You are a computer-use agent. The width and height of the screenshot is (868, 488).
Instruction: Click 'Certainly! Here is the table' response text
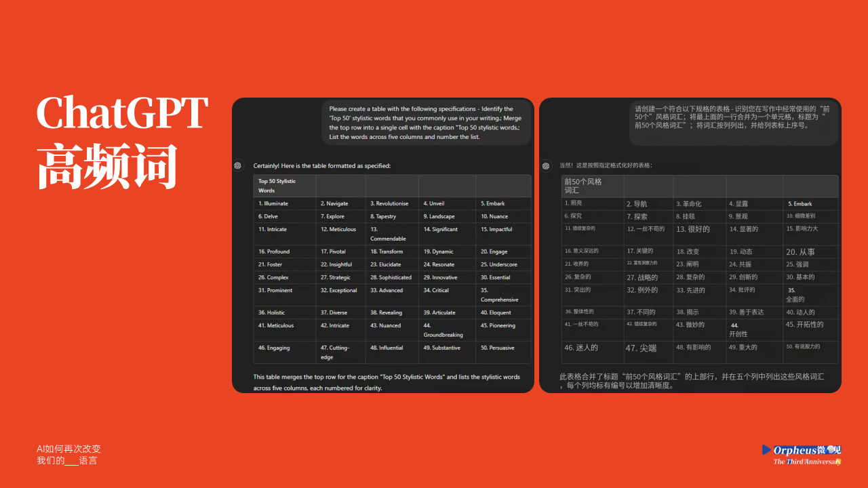(x=321, y=165)
